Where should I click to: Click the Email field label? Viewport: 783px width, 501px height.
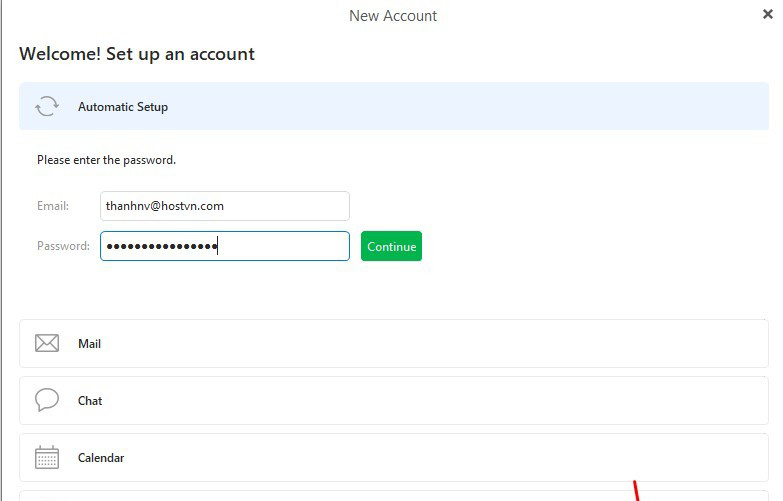(x=53, y=206)
